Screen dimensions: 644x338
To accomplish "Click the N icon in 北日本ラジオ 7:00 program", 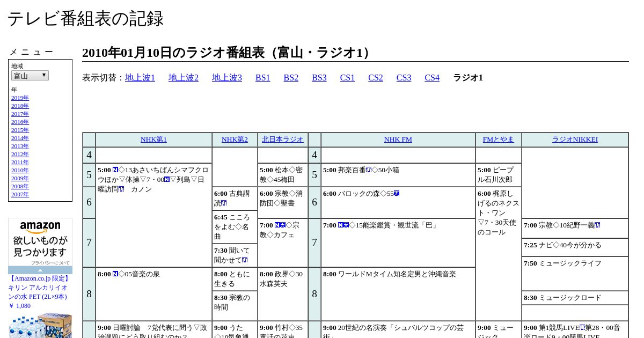I will [x=277, y=225].
